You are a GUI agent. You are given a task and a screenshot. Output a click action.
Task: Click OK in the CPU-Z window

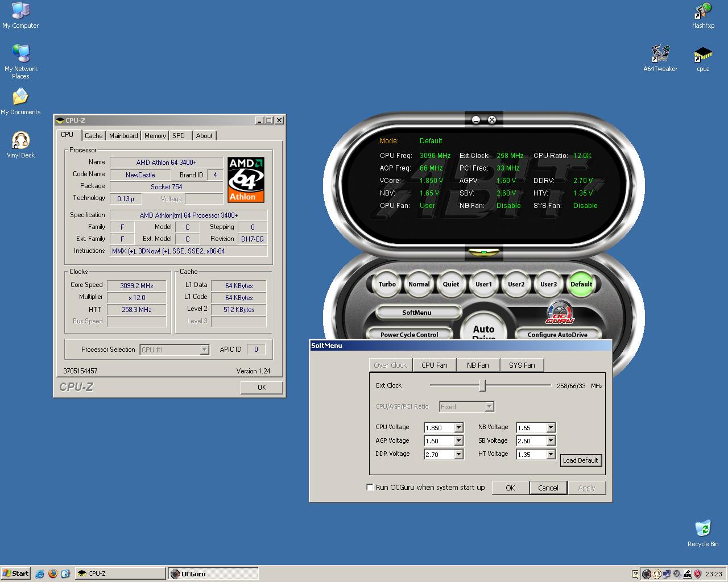coord(262,388)
